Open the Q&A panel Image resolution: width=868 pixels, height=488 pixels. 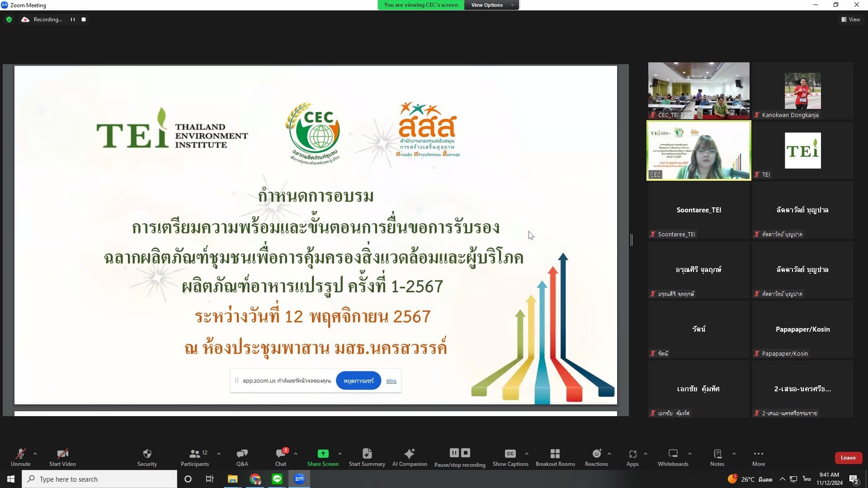(242, 454)
